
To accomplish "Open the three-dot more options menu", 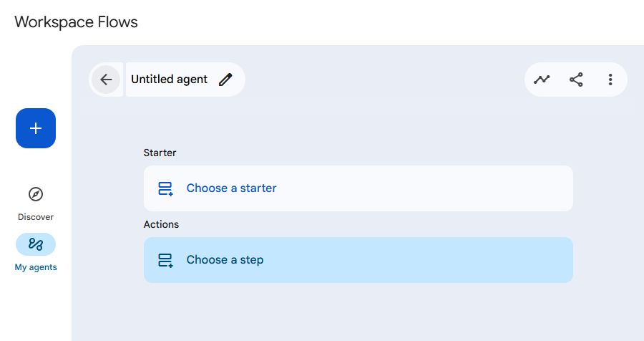I will coord(610,80).
